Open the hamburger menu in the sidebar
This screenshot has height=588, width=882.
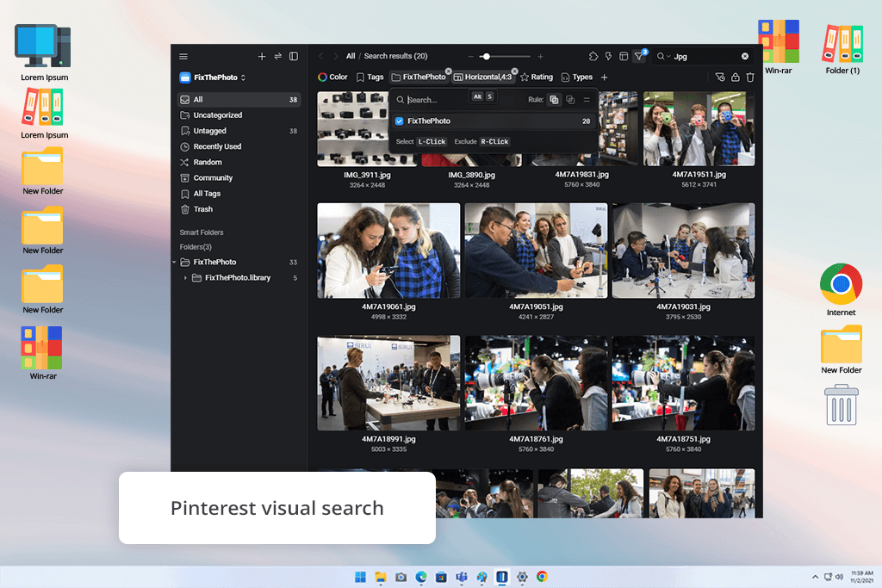click(183, 56)
